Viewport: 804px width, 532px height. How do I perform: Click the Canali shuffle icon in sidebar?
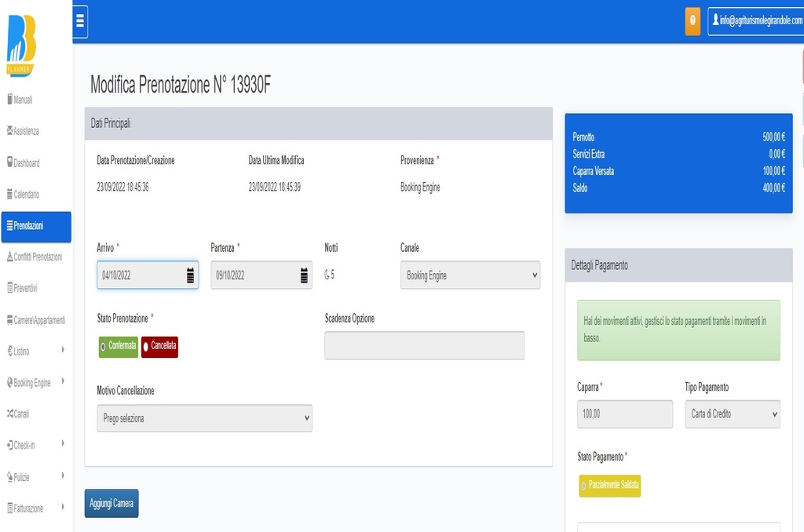[9, 414]
